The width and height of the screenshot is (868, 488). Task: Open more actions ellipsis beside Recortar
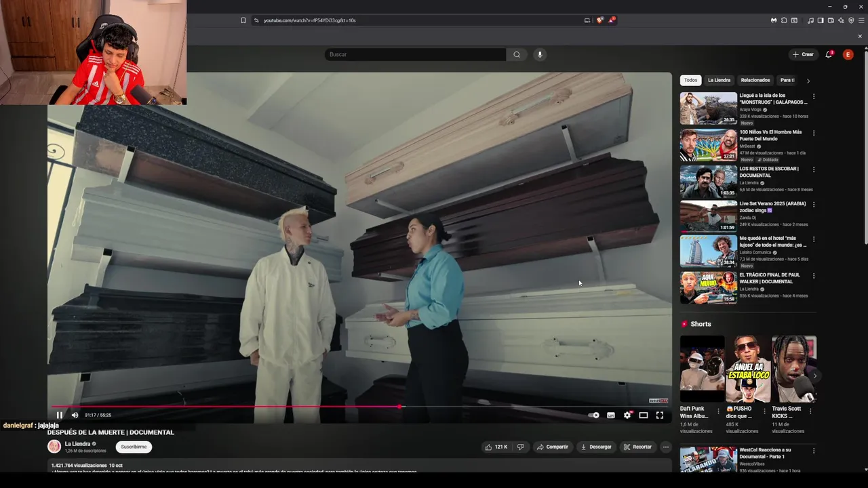click(x=666, y=447)
